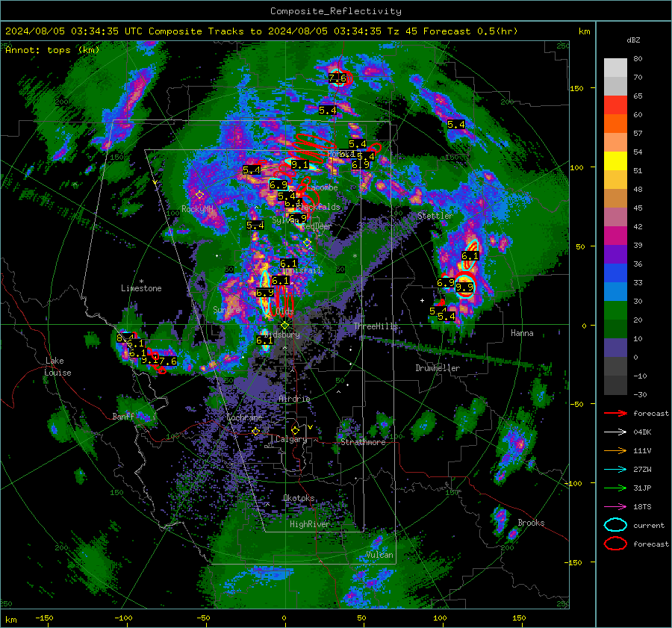Click the yellow diamond marker above Calgary label
This screenshot has height=628, width=672.
(x=295, y=430)
